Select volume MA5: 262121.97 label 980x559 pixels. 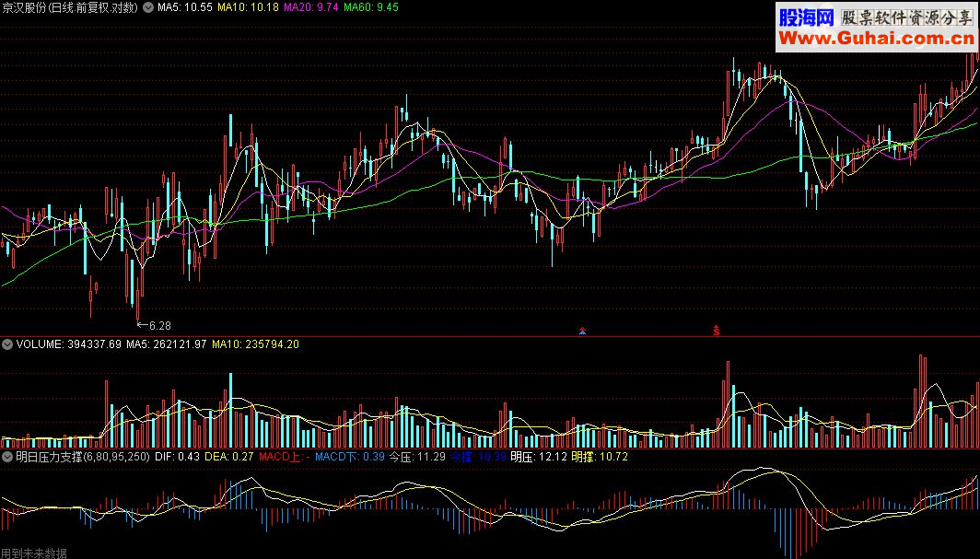tap(166, 344)
